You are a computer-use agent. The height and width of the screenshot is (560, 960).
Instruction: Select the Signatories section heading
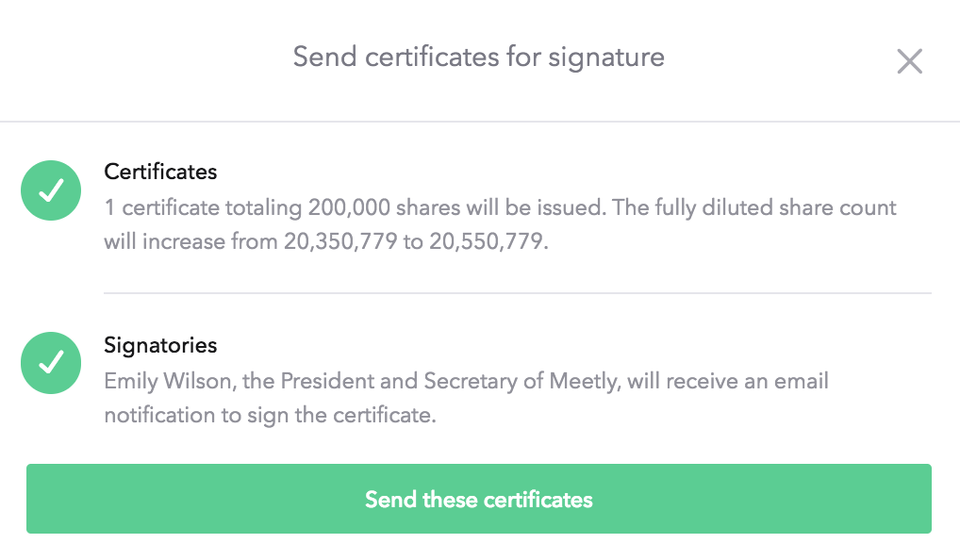tap(160, 345)
